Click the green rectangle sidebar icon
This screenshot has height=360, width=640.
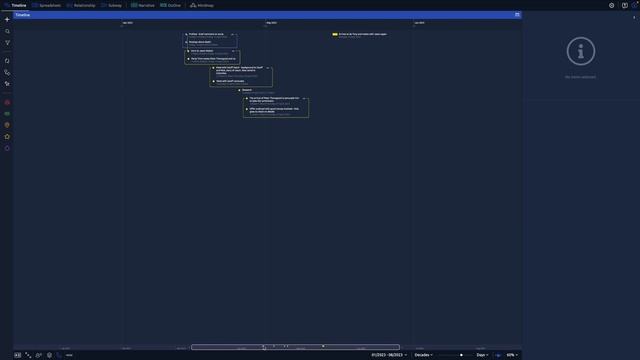7,113
